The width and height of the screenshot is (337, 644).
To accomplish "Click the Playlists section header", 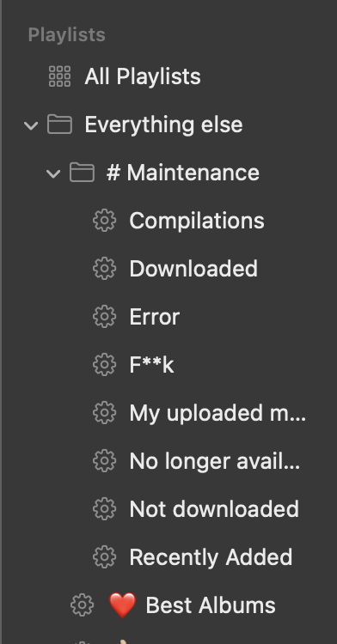I will point(66,35).
